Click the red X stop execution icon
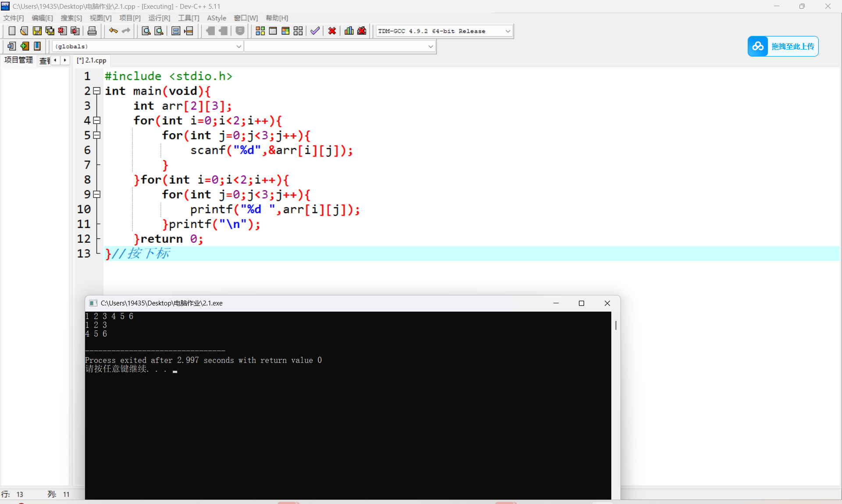The width and height of the screenshot is (842, 504). 332,31
